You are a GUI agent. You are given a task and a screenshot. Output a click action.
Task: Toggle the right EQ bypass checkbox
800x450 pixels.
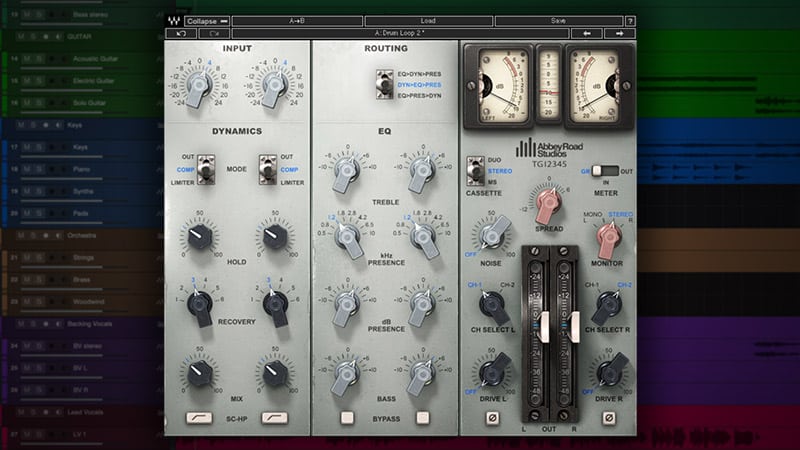pyautogui.click(x=423, y=417)
